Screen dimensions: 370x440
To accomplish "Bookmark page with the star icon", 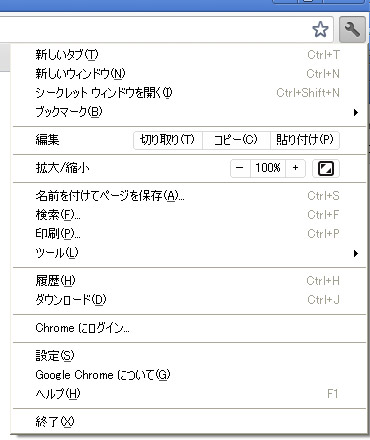I will pos(320,29).
